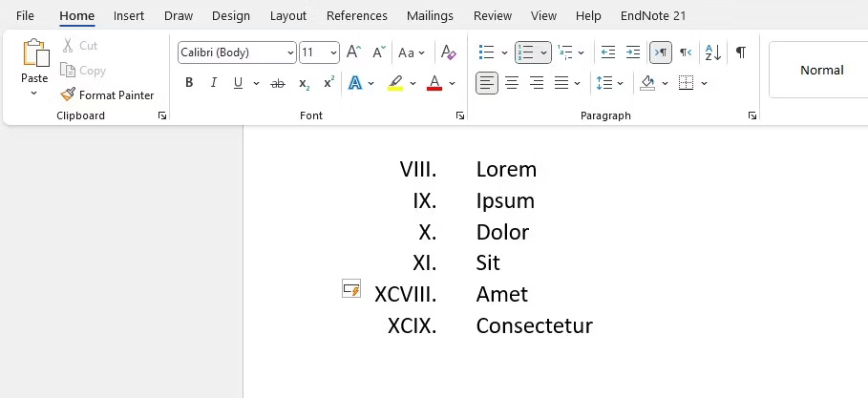This screenshot has height=398, width=868.
Task: Open the Design tab
Action: point(231,15)
